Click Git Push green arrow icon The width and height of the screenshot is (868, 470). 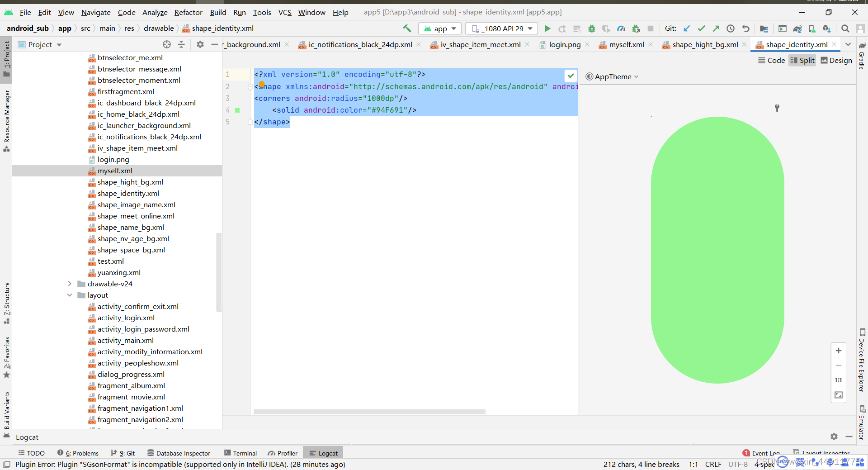pyautogui.click(x=716, y=28)
